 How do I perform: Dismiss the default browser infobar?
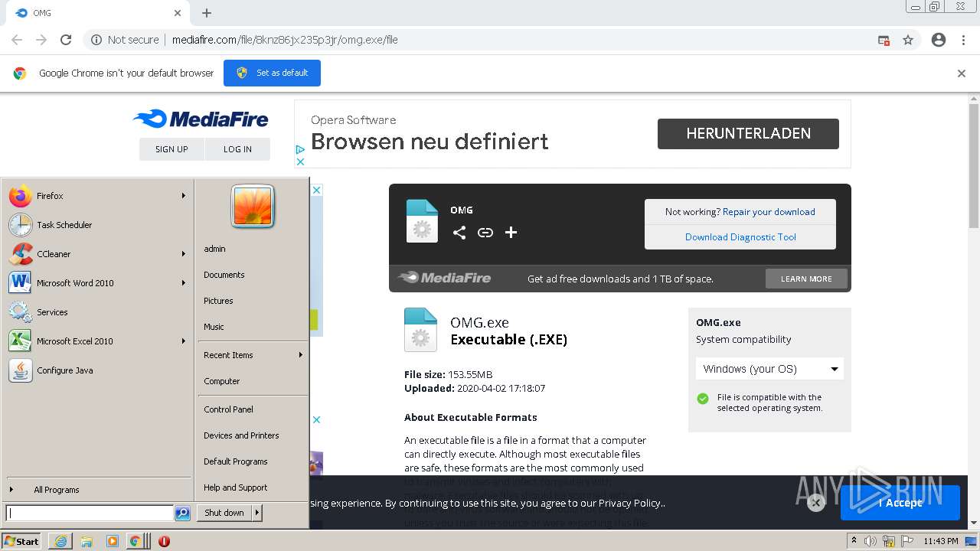962,73
